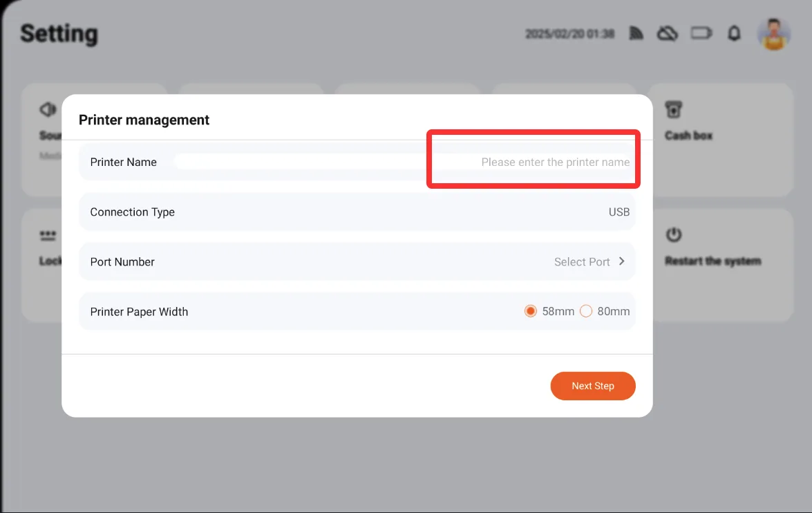This screenshot has width=812, height=513.
Task: Click the Next Step button
Action: coord(593,386)
